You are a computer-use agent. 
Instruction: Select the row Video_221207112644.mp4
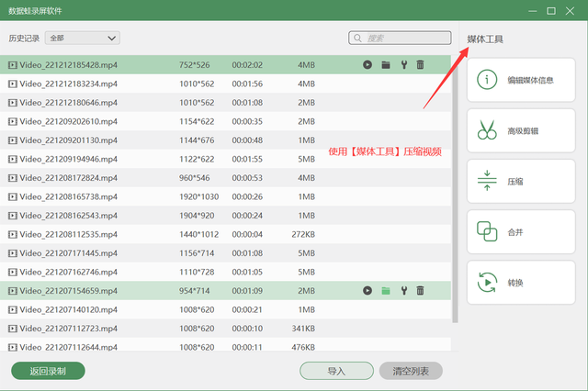[x=225, y=345]
